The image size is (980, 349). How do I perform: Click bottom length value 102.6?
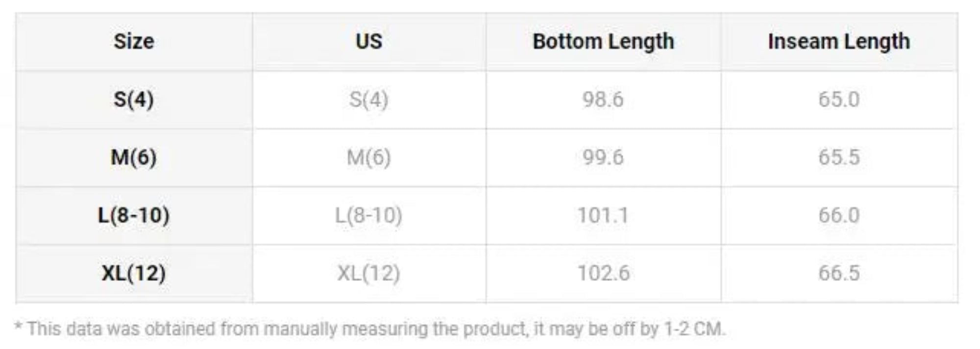coord(603,273)
